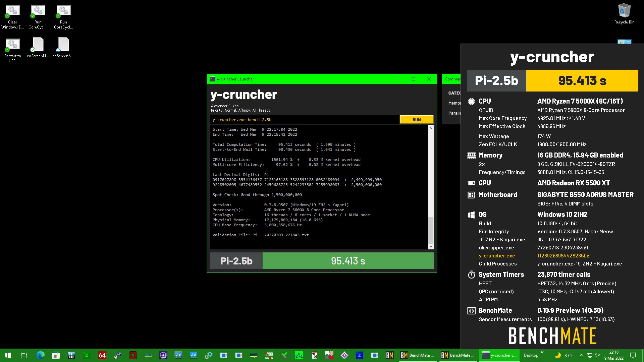Open the green Z taskbar icon

tap(87, 355)
